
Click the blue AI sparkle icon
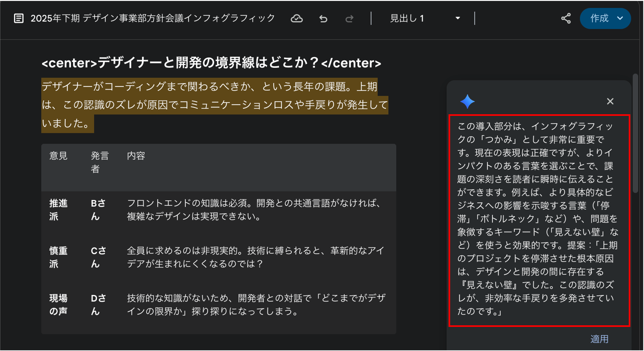tap(467, 101)
